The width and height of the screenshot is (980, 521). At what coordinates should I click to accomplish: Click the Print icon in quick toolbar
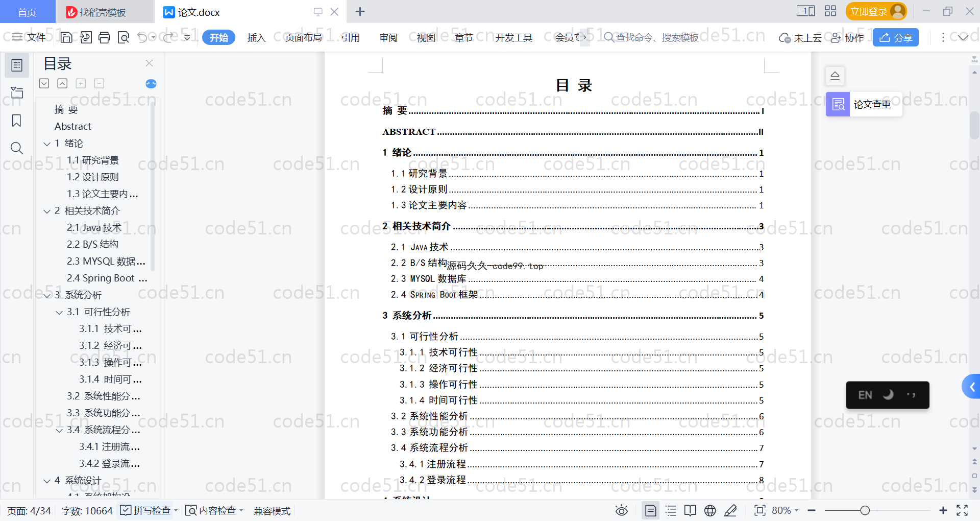[105, 37]
